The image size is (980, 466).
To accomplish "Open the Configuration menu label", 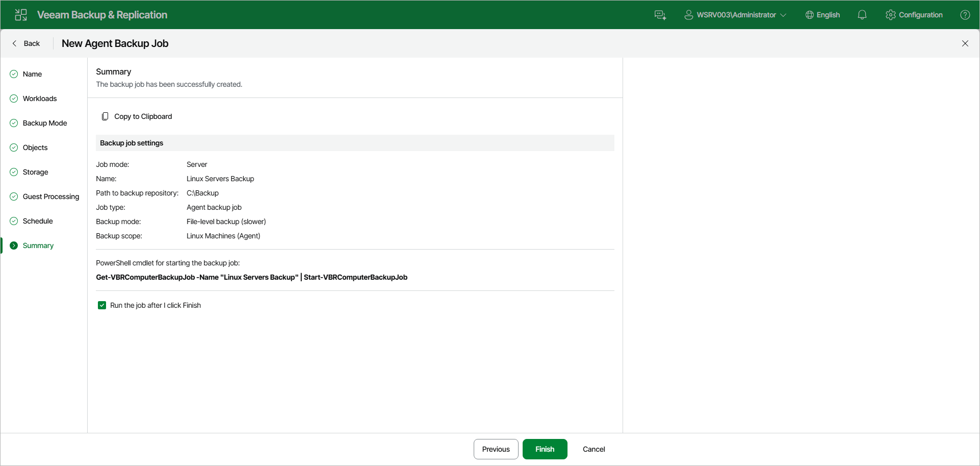I will (920, 15).
